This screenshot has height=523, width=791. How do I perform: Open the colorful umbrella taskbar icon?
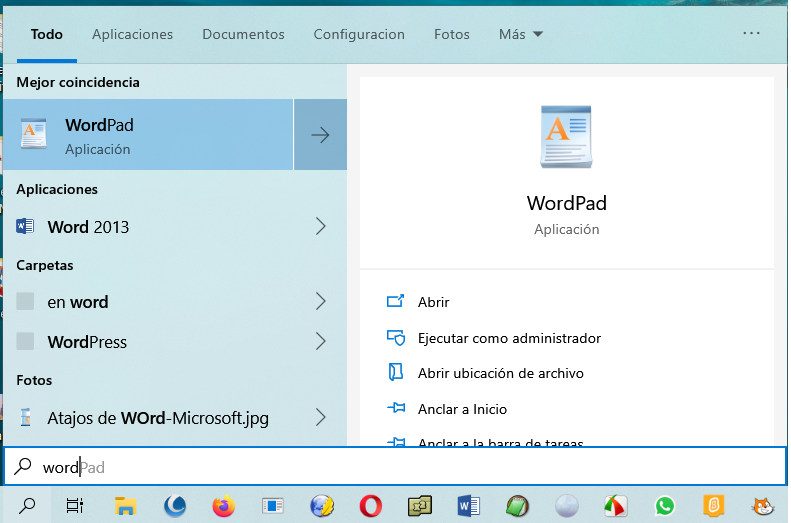click(x=615, y=506)
